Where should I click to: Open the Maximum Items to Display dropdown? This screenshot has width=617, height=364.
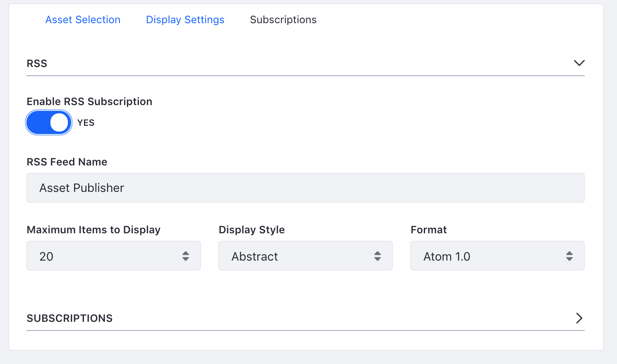tap(114, 256)
